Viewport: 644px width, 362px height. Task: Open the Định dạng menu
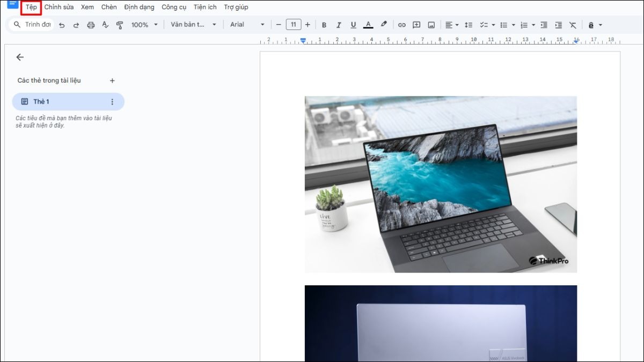[x=139, y=8]
